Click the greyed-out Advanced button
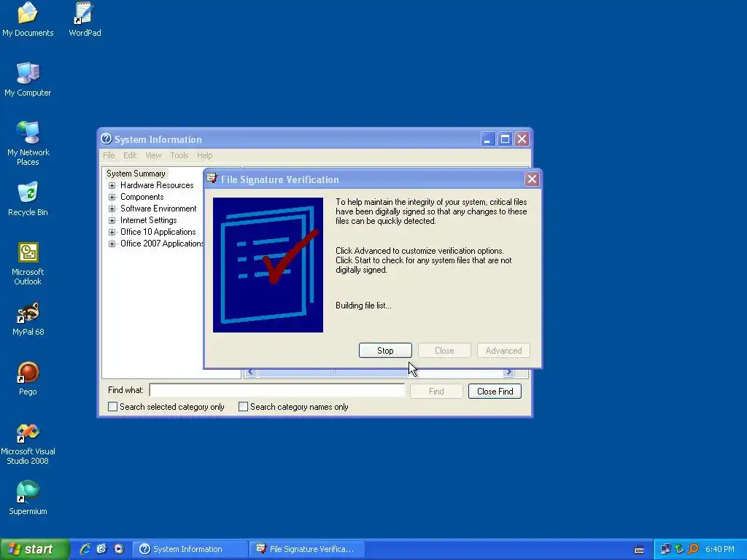 (x=503, y=351)
